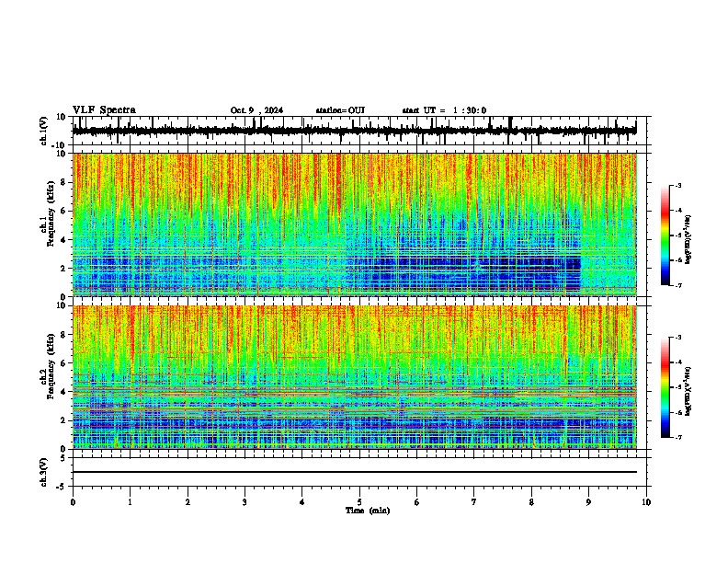Click the '-7' label on ch.2 colorbar

(x=678, y=437)
